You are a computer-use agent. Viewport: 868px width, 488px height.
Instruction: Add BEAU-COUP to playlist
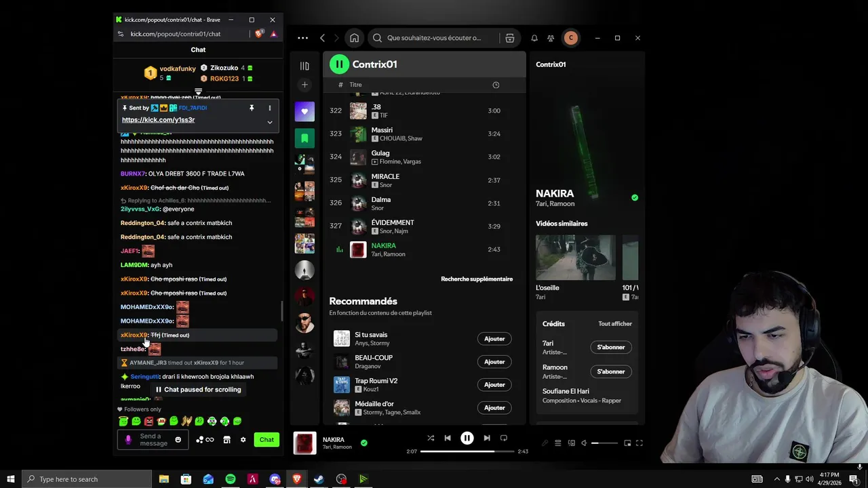[494, 362]
